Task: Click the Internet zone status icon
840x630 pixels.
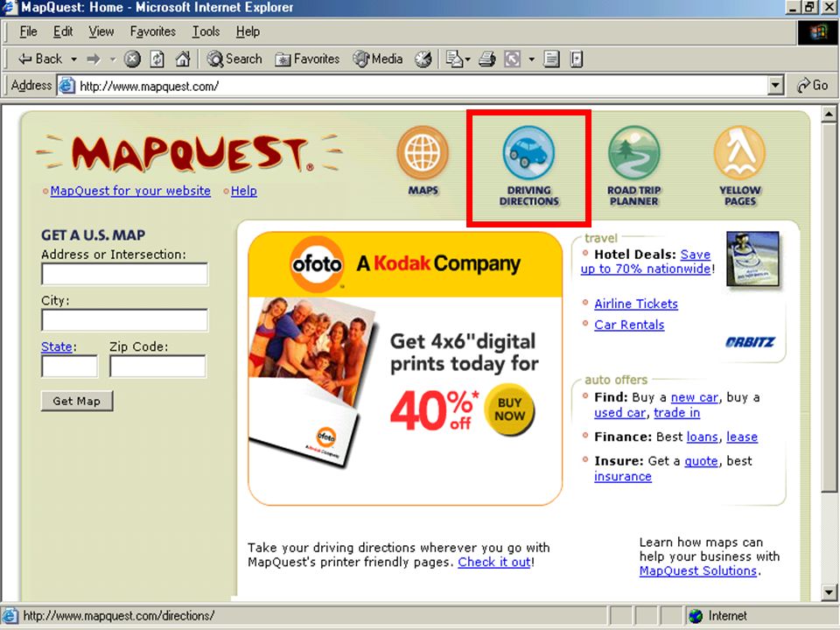Action: 696,616
